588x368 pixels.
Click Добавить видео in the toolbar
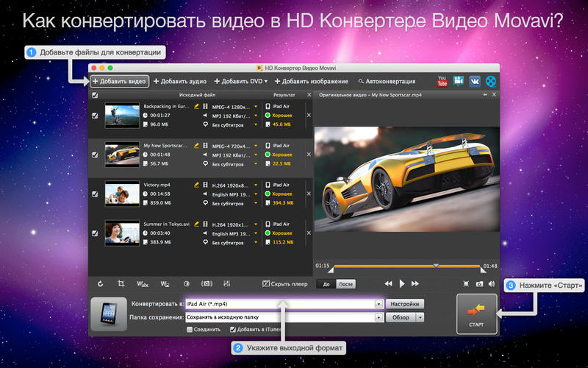(119, 82)
